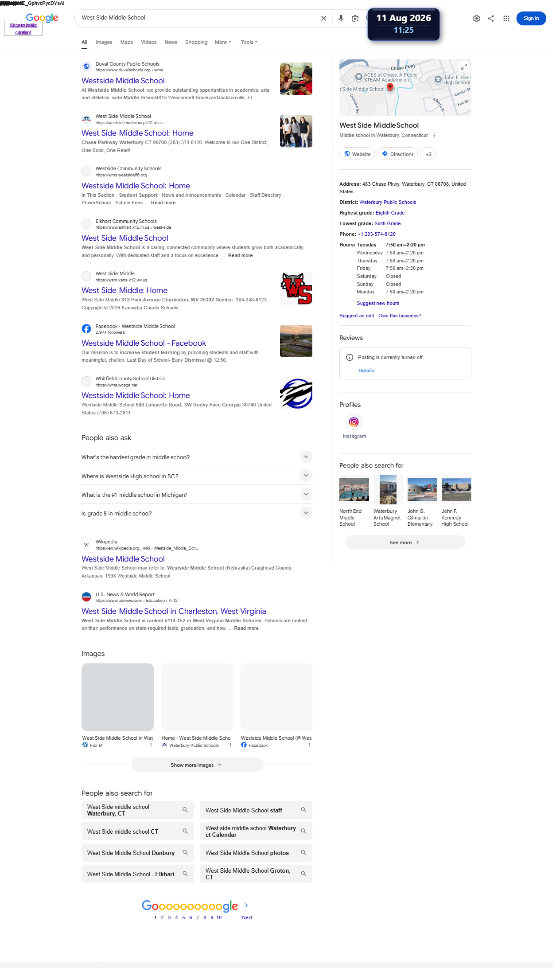Search West Side Middle School staff suggestion
Screen dimensions: 560x968
pos(256,810)
